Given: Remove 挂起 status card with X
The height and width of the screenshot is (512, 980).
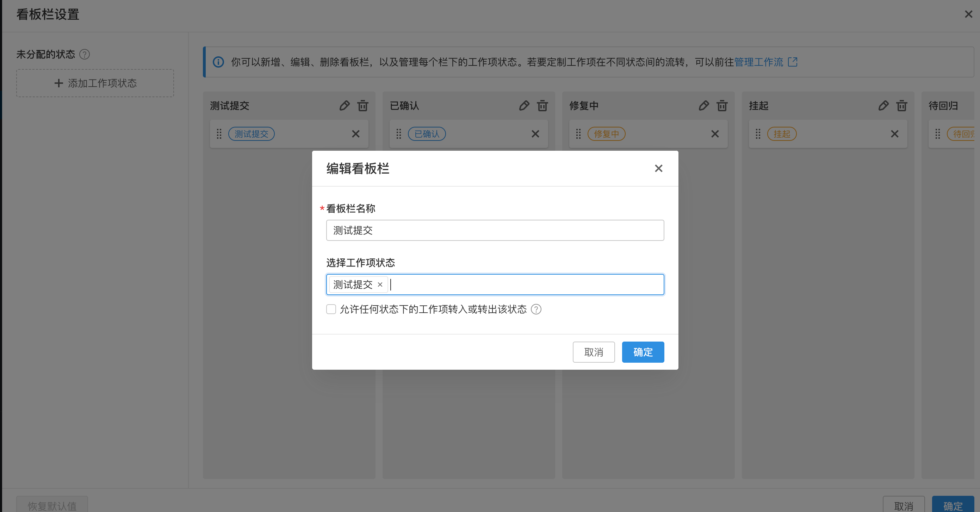Looking at the screenshot, I should click(x=894, y=134).
